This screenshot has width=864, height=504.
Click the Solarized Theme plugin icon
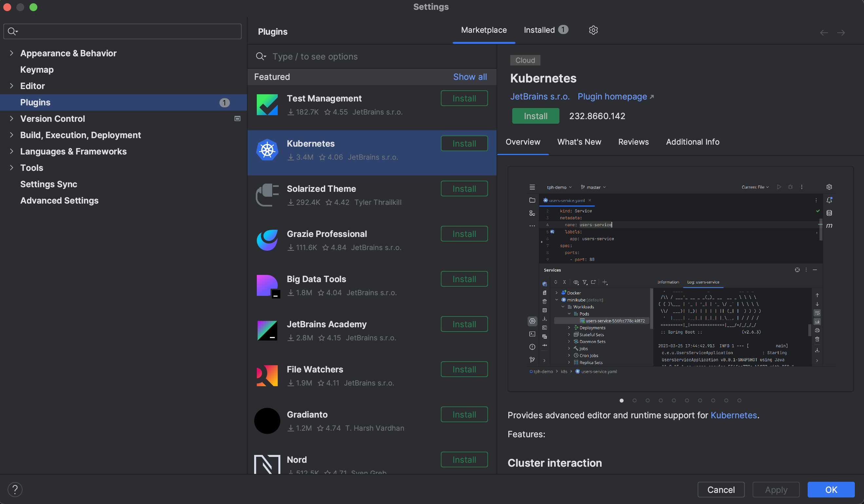[267, 195]
